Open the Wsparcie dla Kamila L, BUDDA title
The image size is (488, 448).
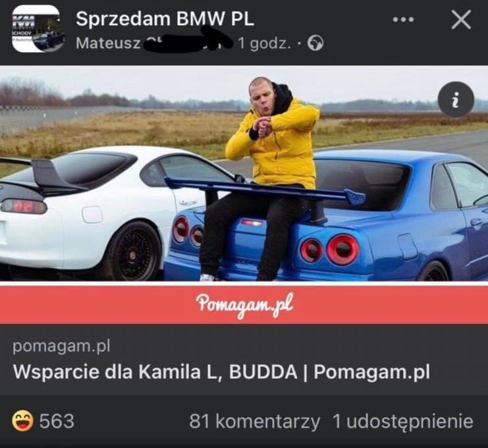pyautogui.click(x=221, y=372)
